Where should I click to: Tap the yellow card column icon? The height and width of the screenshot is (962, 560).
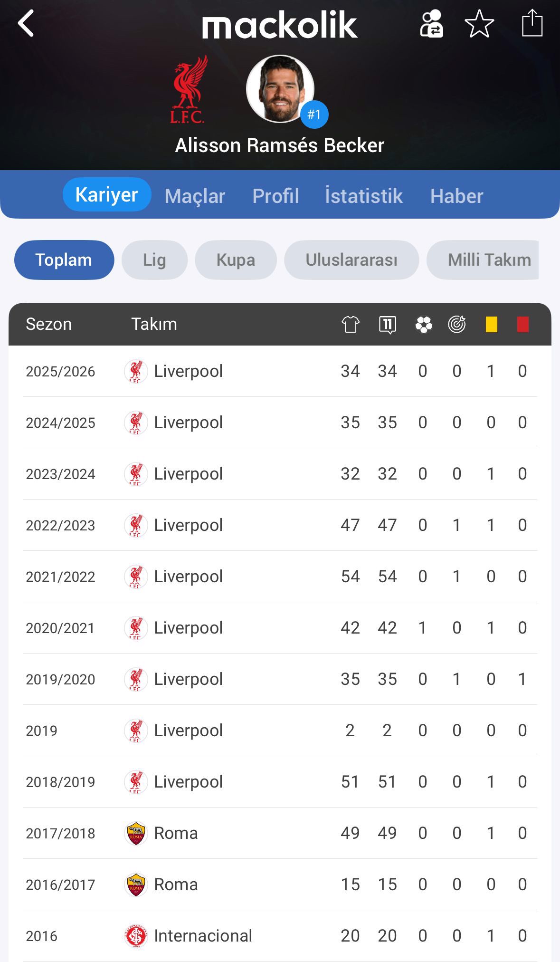tap(491, 325)
